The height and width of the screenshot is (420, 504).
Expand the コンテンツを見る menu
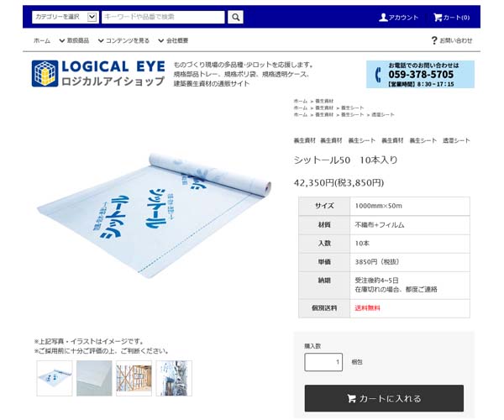[123, 40]
